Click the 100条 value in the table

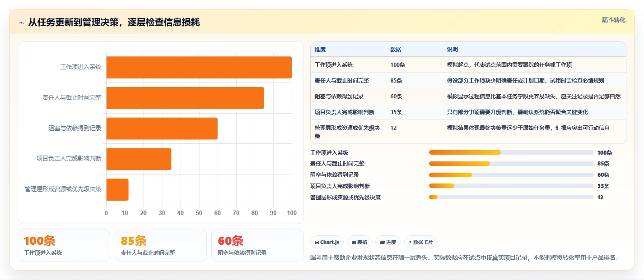(398, 65)
